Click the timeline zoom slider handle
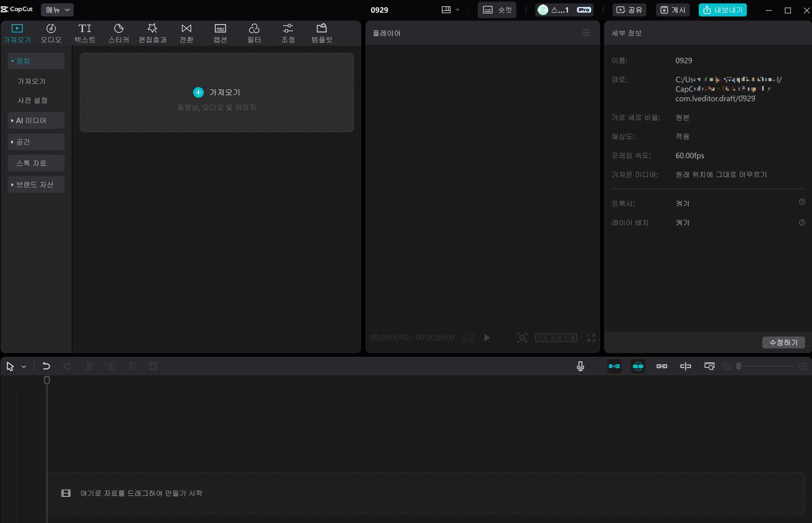The width and height of the screenshot is (812, 523). (x=738, y=366)
